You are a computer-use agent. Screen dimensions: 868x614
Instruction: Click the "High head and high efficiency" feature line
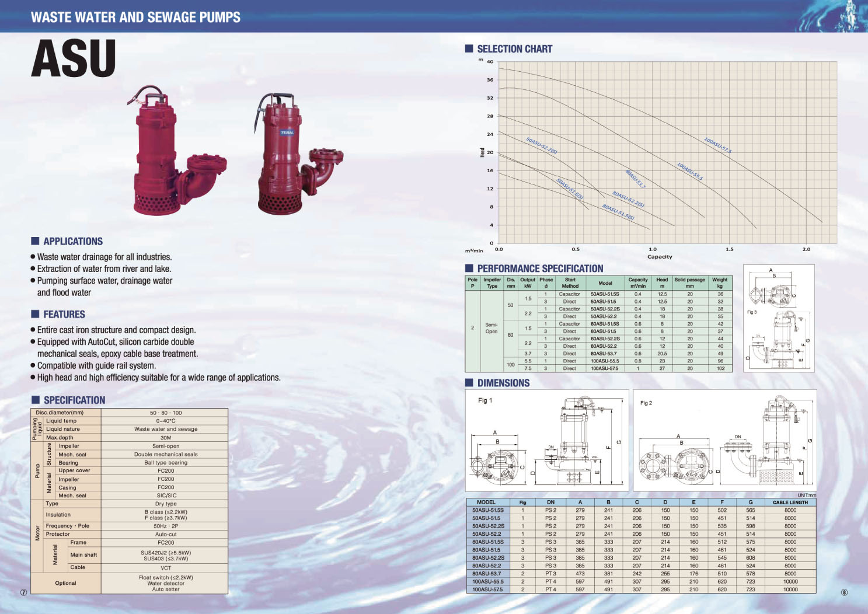point(159,378)
